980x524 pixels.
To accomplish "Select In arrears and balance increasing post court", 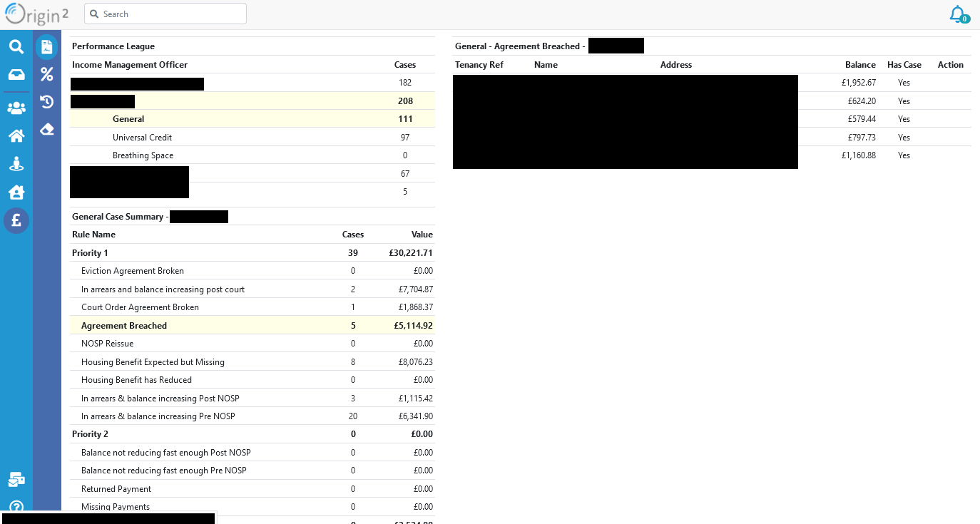I will [252, 289].
